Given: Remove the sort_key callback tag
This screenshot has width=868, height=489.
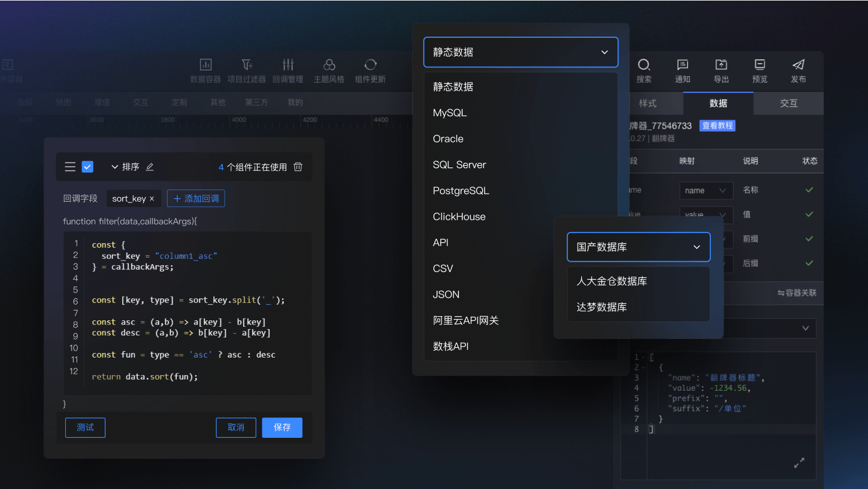Looking at the screenshot, I should pos(152,199).
